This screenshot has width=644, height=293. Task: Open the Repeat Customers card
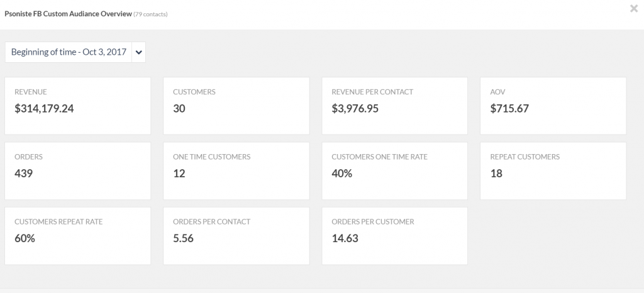coord(553,170)
